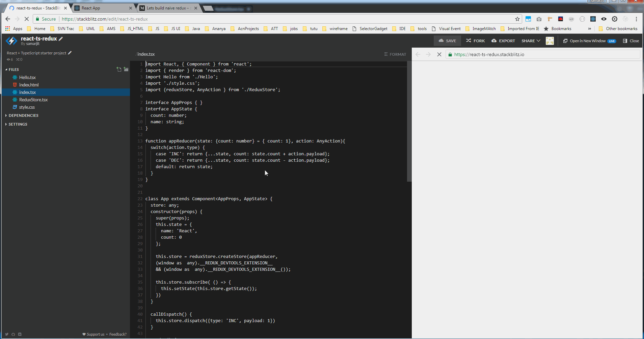
Task: Close the react-ts-redux browser tab
Action: point(65,8)
